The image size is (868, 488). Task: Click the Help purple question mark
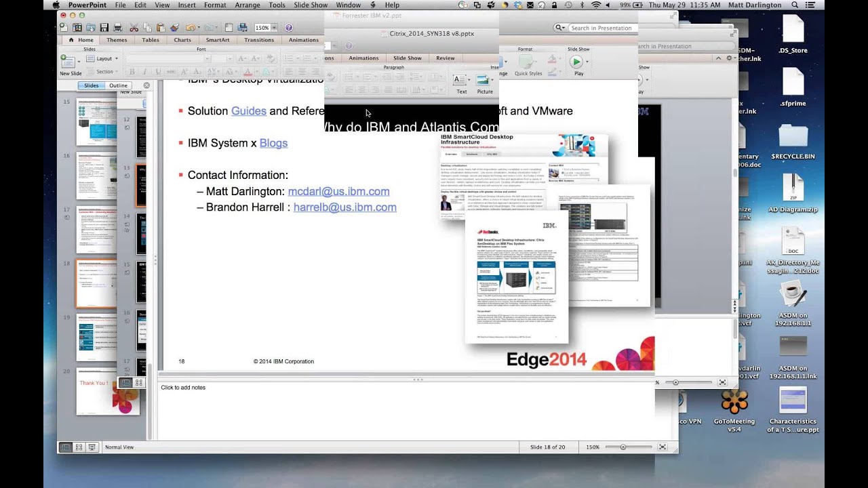289,28
